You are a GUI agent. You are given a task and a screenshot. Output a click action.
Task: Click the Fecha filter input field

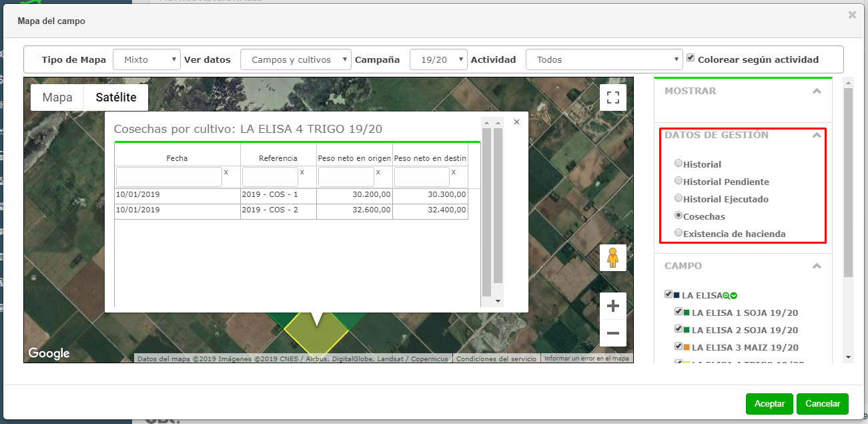tap(169, 177)
